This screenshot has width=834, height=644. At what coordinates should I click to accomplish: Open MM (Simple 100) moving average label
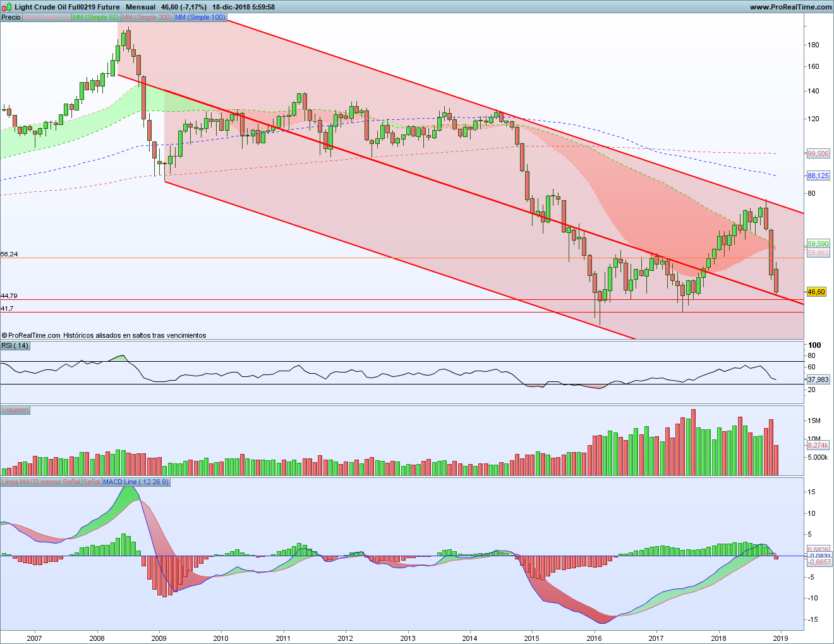pyautogui.click(x=200, y=17)
